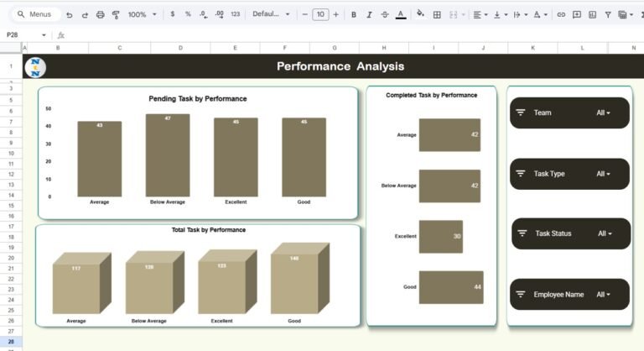
Task: Click the Completed Task by Performance chart title
Action: coord(431,95)
